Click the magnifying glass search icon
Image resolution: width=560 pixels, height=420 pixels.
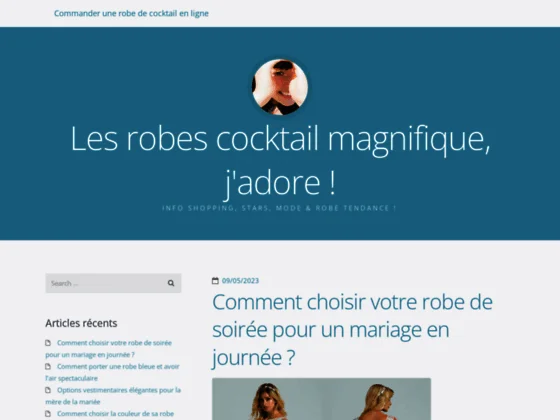click(x=171, y=283)
